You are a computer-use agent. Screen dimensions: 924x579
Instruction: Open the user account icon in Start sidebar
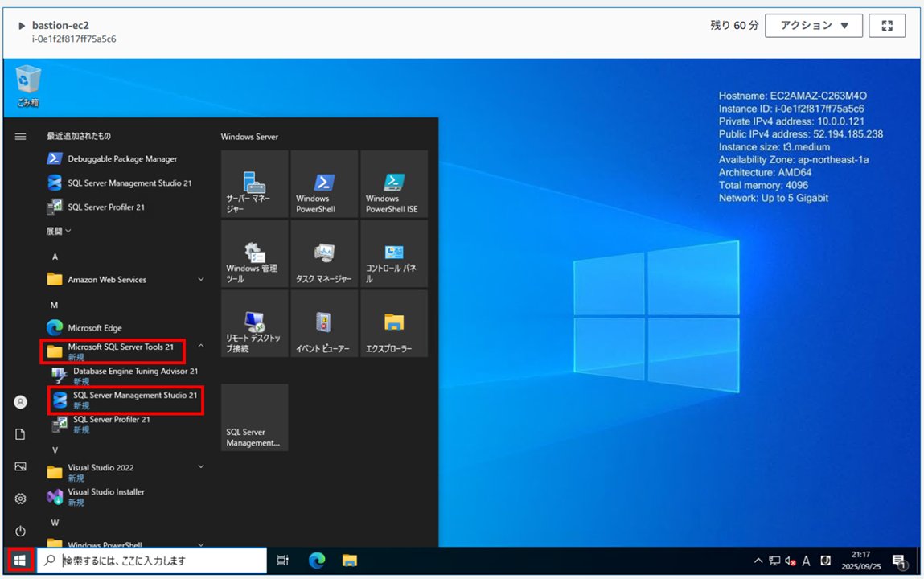tap(20, 402)
